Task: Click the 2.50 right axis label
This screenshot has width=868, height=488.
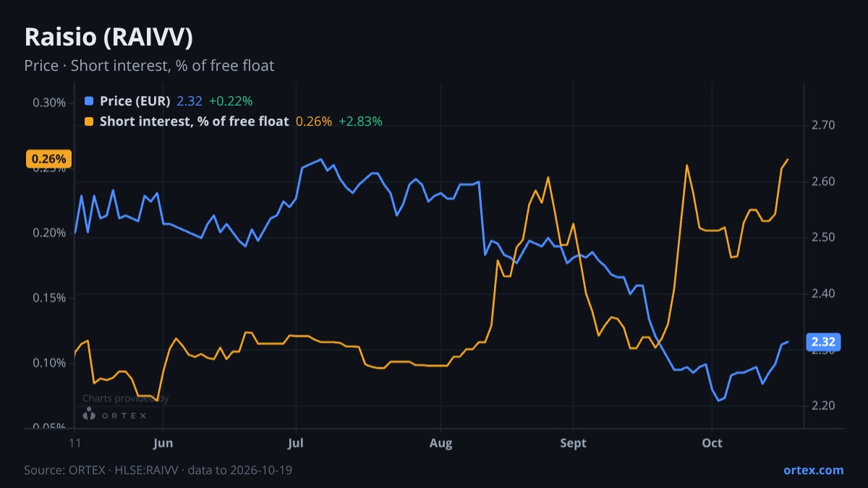Action: pyautogui.click(x=824, y=237)
